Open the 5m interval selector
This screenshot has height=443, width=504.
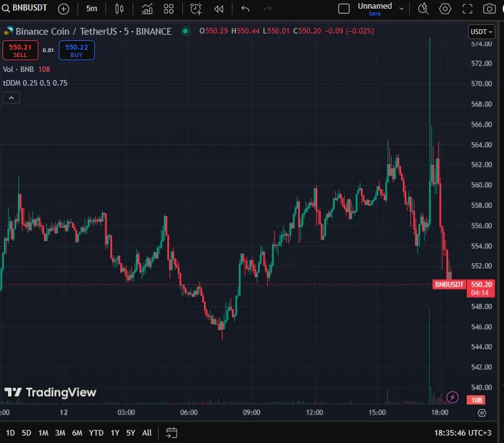point(92,9)
